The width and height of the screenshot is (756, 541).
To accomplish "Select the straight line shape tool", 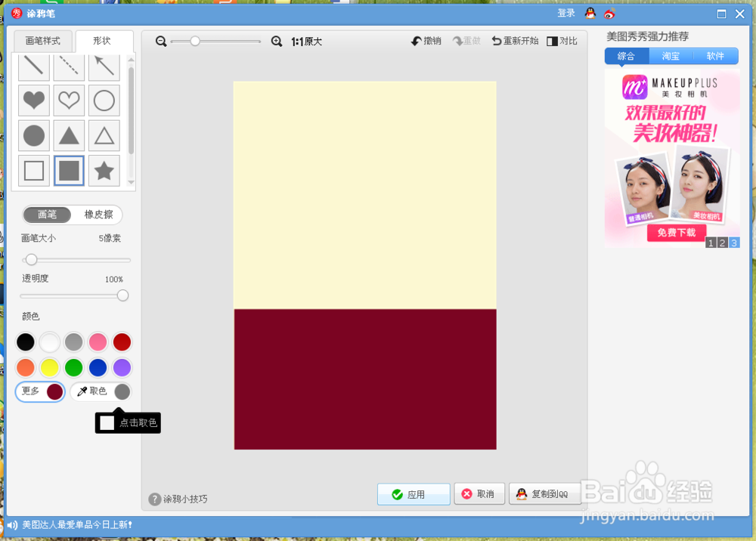I will pyautogui.click(x=33, y=66).
